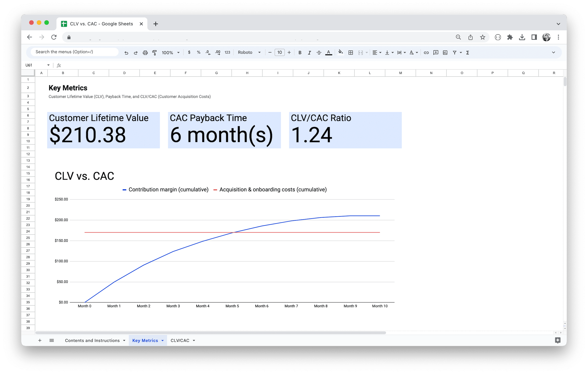Open the zoom level dropdown
The height and width of the screenshot is (374, 588).
tap(171, 52)
